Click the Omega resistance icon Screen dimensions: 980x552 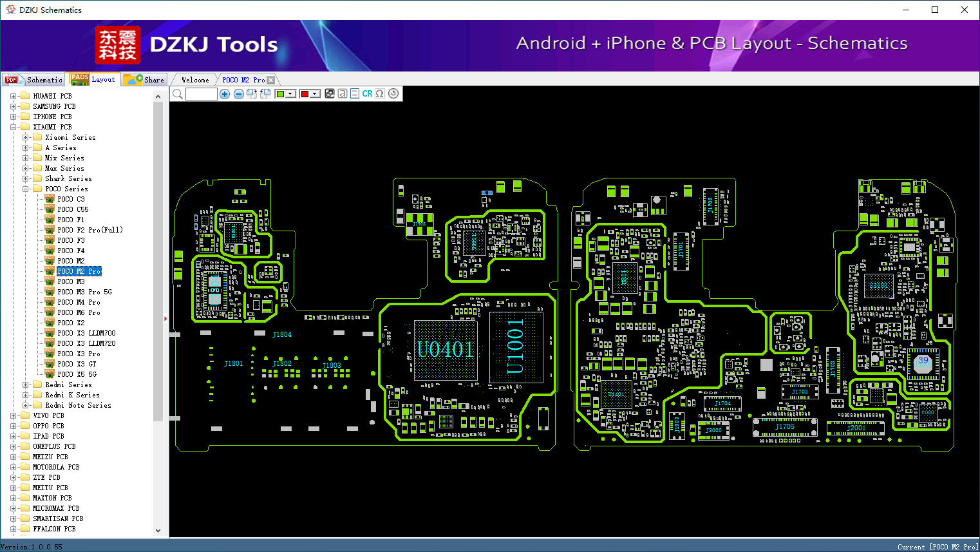[380, 93]
